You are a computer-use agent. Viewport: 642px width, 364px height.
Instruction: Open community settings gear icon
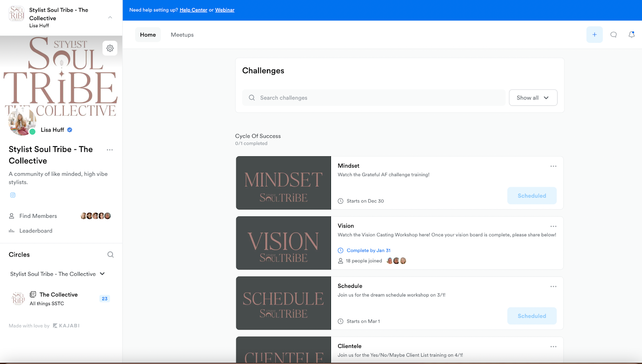coord(110,48)
